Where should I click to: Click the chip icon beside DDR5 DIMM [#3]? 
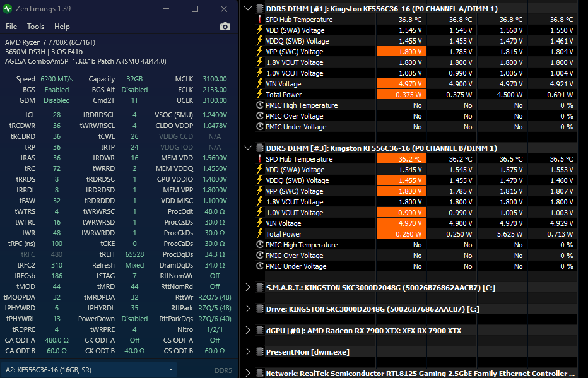point(259,148)
